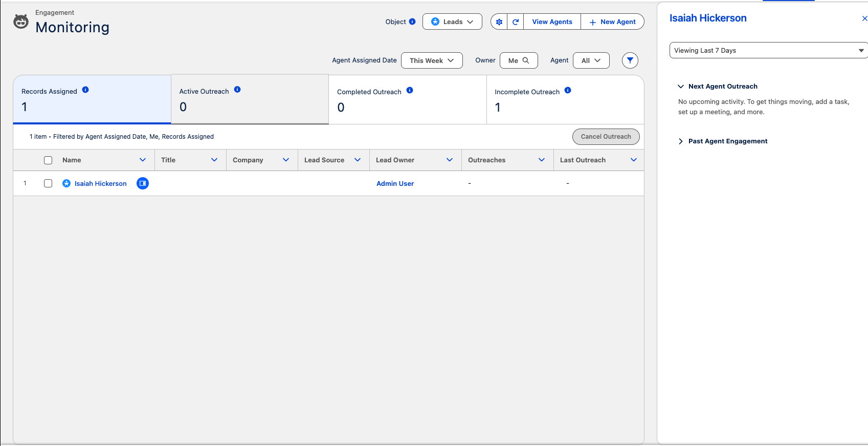Open the Isaiah Hickerson lead link
Image resolution: width=868 pixels, height=446 pixels.
click(x=101, y=183)
